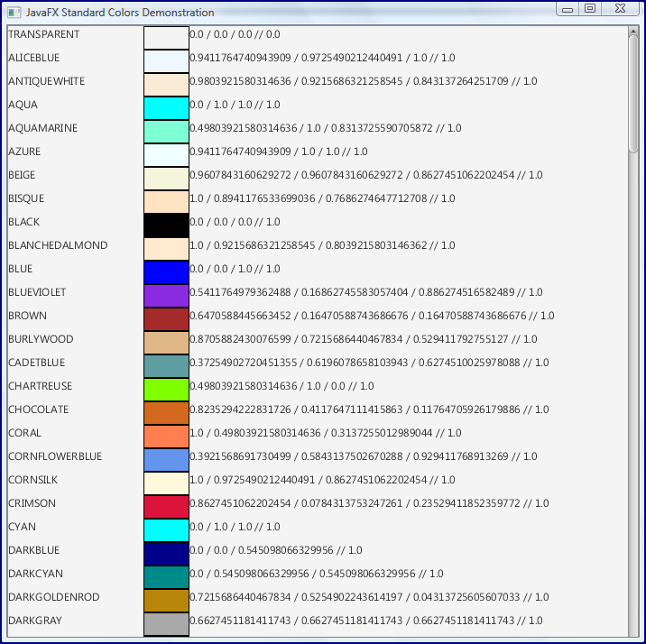Image resolution: width=646 pixels, height=644 pixels.
Task: Click the TRANSPARENT RGB values text
Action: click(235, 34)
